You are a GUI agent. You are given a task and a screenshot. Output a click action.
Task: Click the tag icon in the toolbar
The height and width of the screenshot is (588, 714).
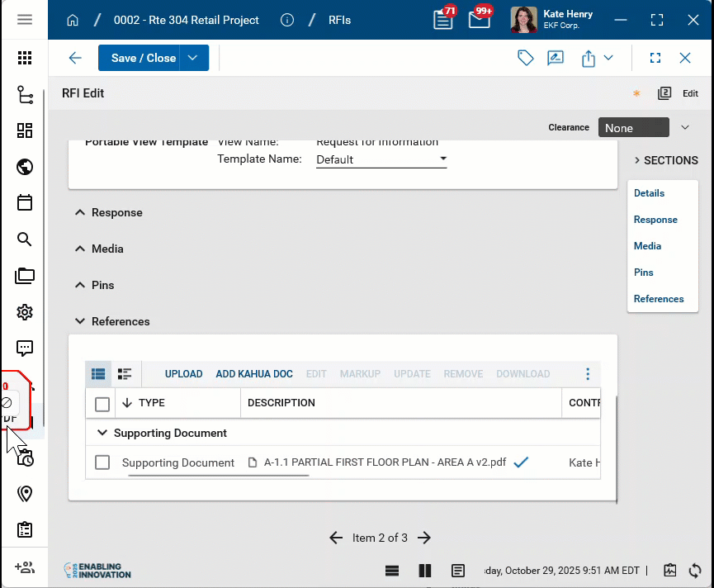[x=525, y=58]
